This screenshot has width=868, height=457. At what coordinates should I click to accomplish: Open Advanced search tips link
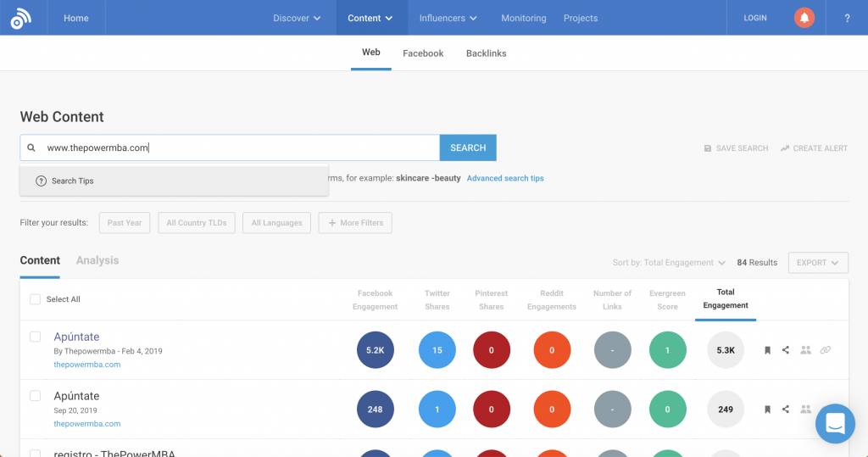pyautogui.click(x=505, y=178)
